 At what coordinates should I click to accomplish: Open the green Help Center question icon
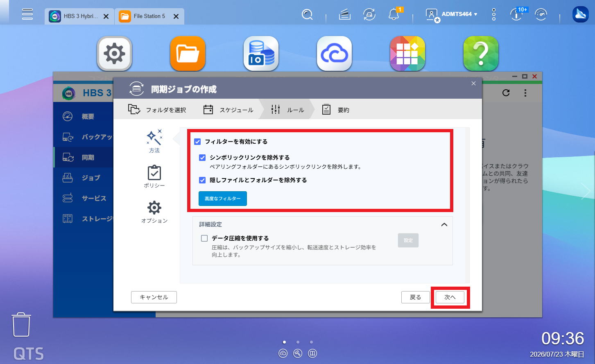pos(481,53)
